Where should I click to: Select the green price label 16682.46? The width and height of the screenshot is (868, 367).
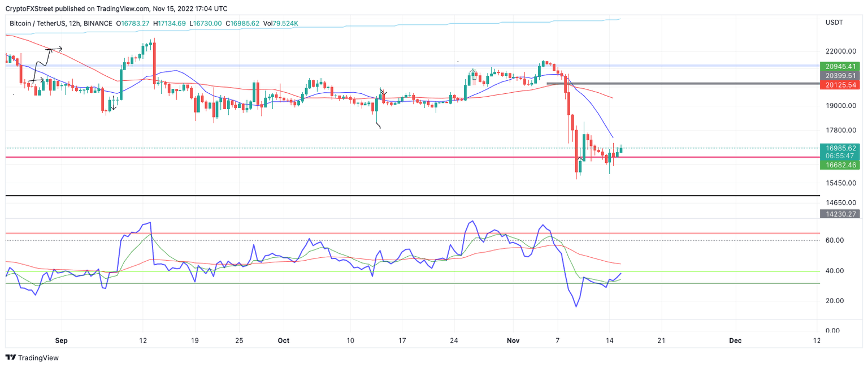pyautogui.click(x=842, y=165)
